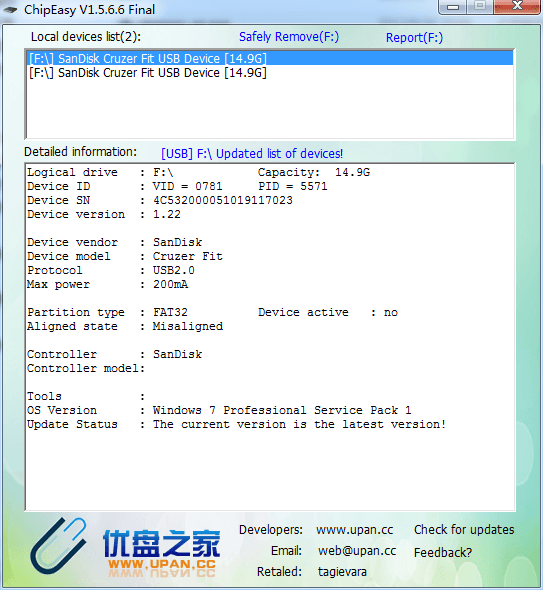Click the tagievara retailed name
Image resolution: width=543 pixels, height=590 pixels.
pos(342,572)
